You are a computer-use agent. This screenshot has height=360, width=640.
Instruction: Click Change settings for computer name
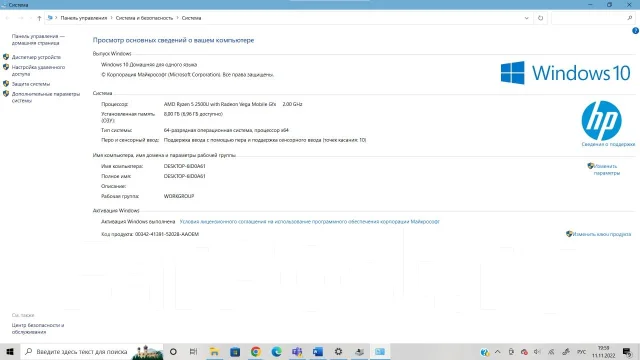[x=607, y=169]
